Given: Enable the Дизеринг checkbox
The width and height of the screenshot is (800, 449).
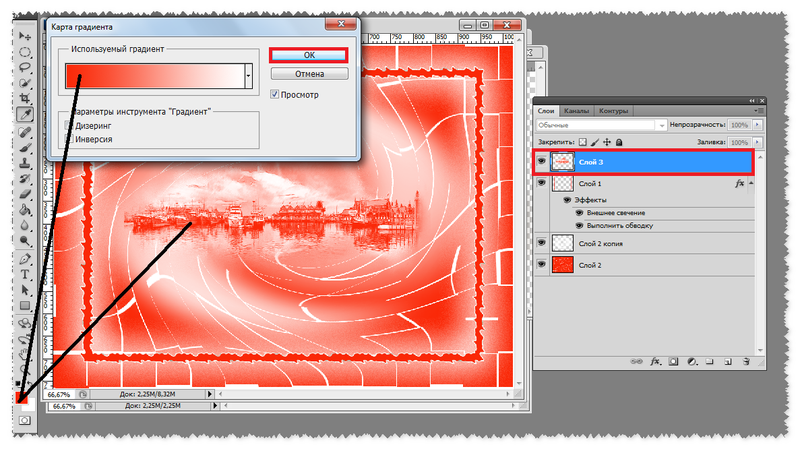Looking at the screenshot, I should 69,126.
